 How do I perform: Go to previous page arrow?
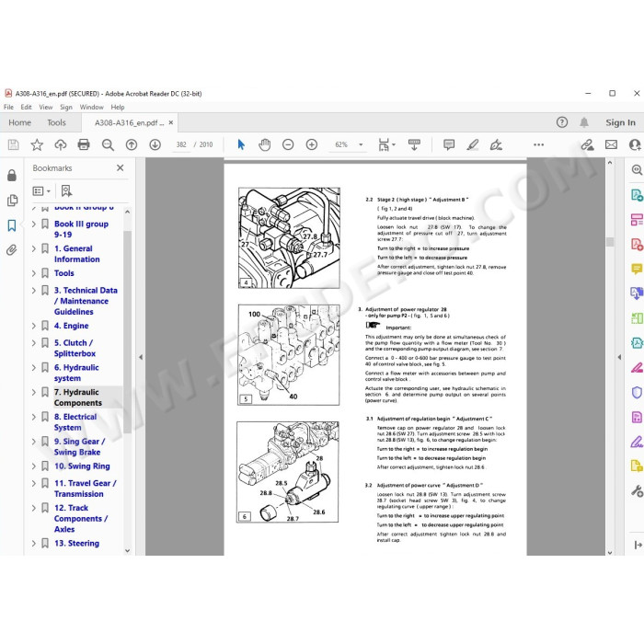tap(132, 144)
